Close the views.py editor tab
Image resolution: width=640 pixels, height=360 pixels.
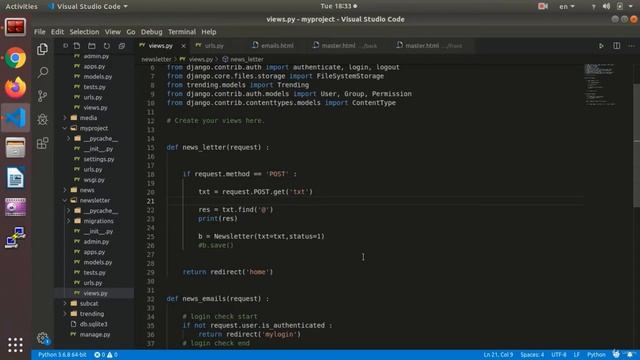pos(183,46)
